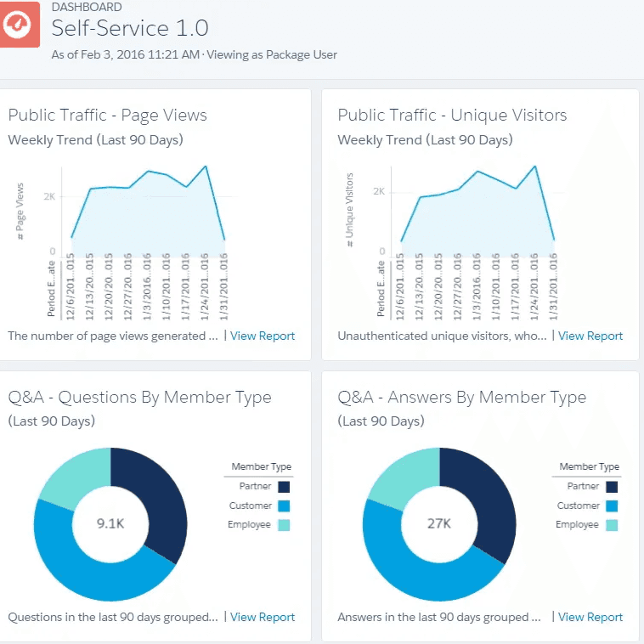Click the 9.1K total in the Questions donut
Screen dimensions: 644x644
point(110,523)
